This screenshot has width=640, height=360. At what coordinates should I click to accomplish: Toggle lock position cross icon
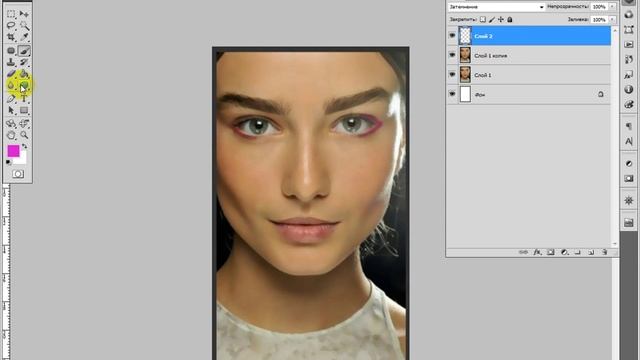(501, 19)
